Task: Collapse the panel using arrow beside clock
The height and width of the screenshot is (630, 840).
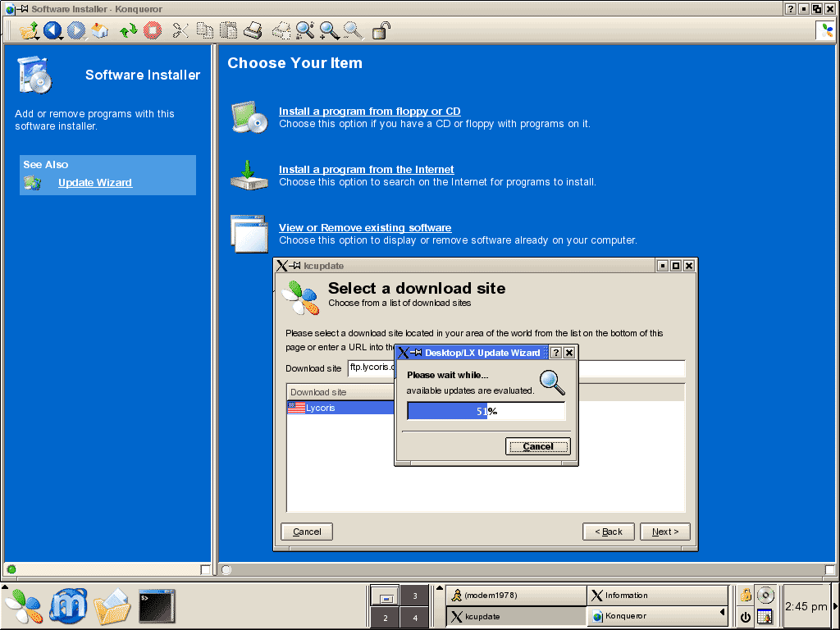Action: pos(835,606)
